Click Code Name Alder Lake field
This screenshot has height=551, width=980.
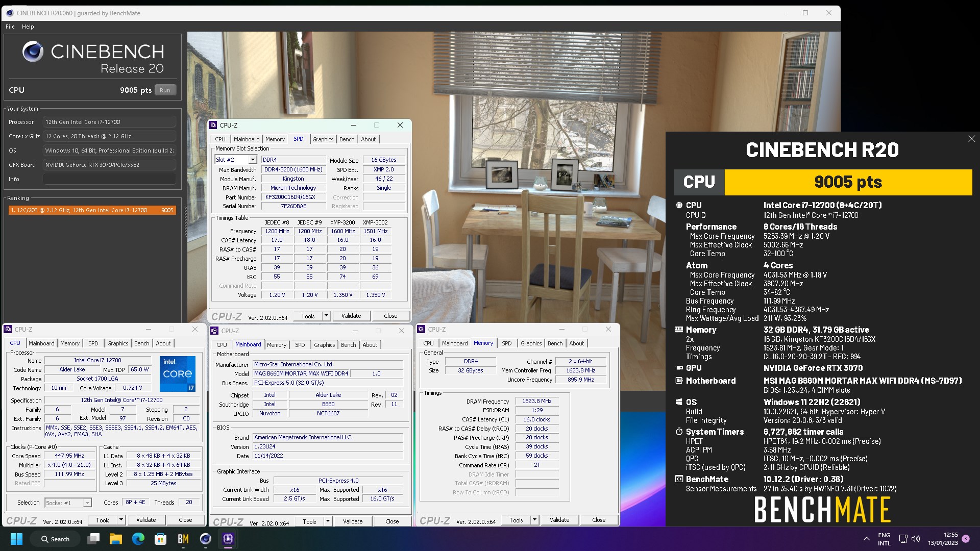72,369
